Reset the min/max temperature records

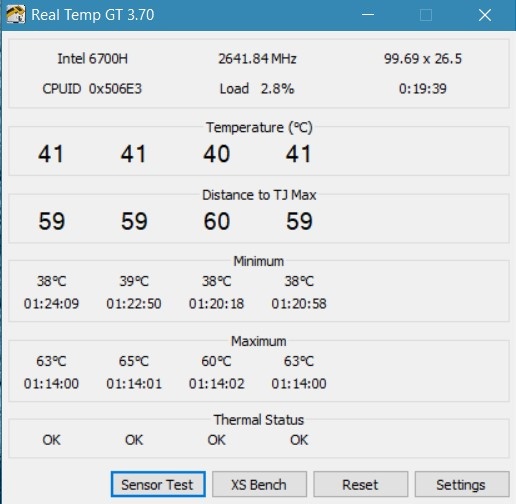(361, 484)
